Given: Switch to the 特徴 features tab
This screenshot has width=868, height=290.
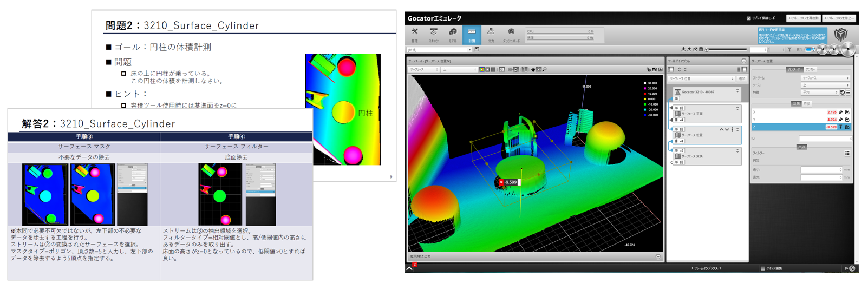Looking at the screenshot, I should click(807, 103).
